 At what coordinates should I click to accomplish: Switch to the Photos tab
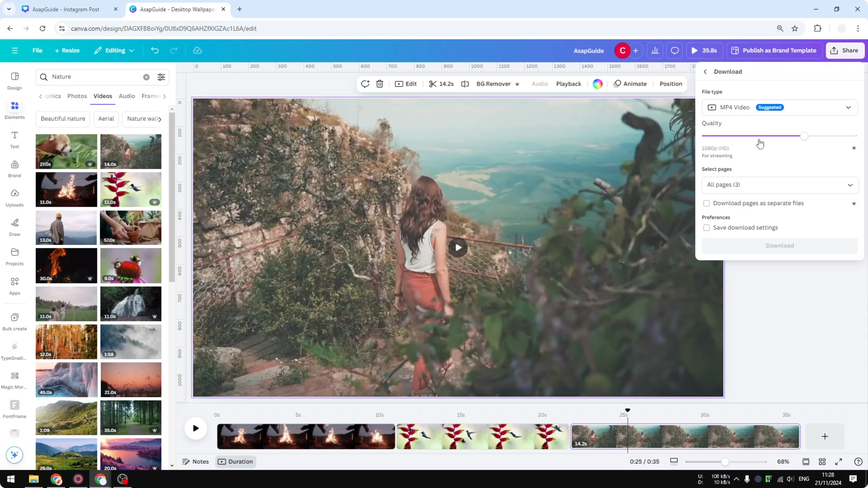[77, 96]
